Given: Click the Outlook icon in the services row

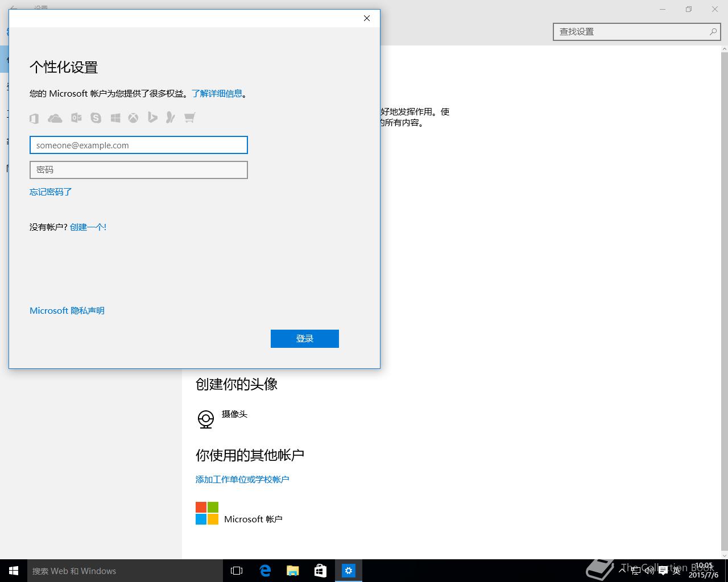Looking at the screenshot, I should pyautogui.click(x=76, y=118).
